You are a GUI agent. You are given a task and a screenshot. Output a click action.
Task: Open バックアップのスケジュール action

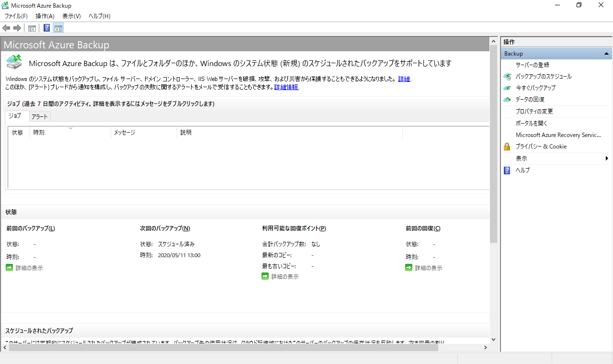pos(544,77)
